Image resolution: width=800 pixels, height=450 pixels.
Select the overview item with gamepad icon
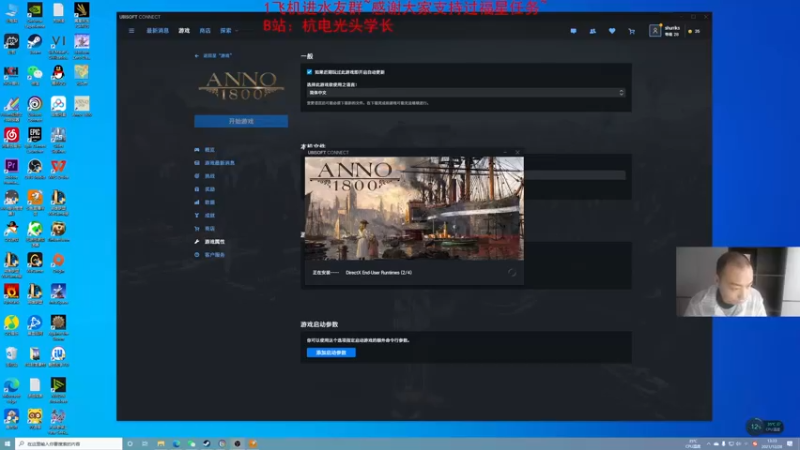205,149
